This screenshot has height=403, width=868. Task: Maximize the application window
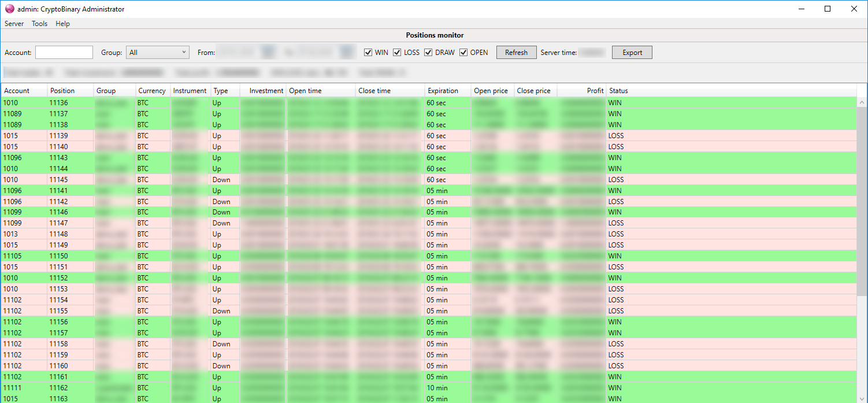click(828, 9)
